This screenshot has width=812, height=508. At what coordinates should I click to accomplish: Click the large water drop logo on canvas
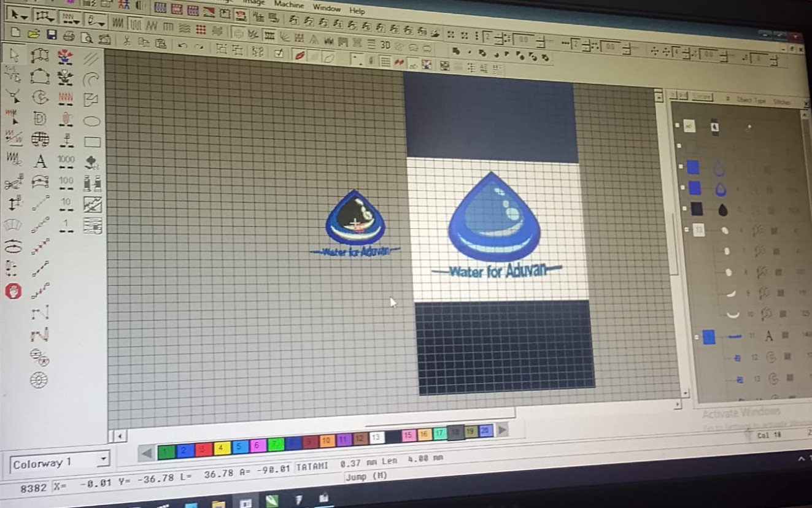495,217
